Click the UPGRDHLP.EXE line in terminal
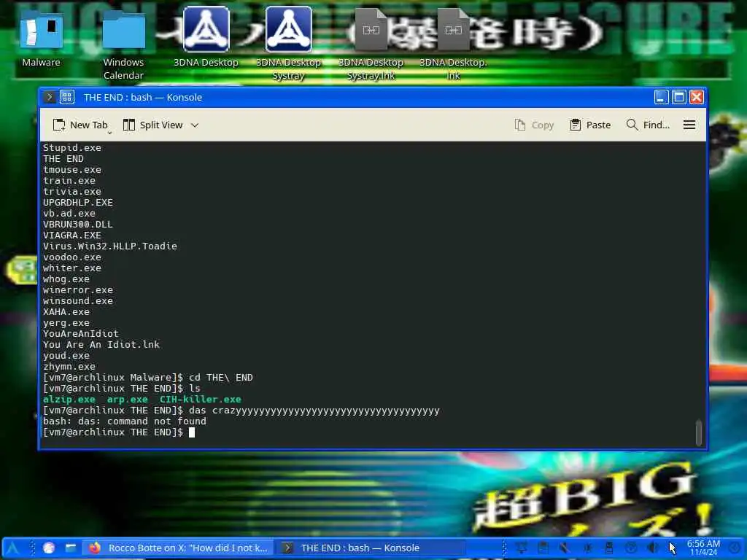The image size is (747, 560). 77,203
